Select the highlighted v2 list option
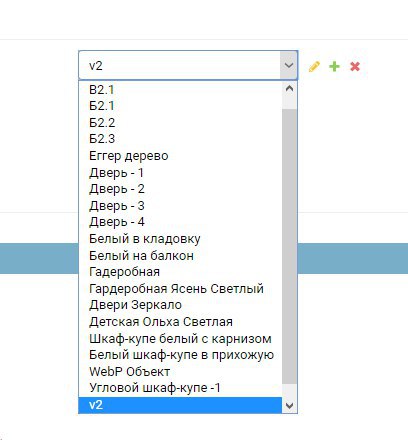This screenshot has width=408, height=440. click(180, 405)
